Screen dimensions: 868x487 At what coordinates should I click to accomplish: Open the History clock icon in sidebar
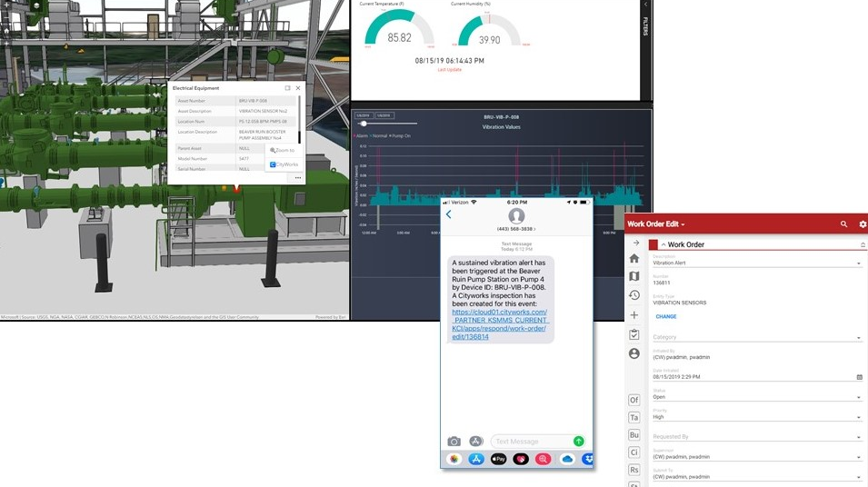(634, 295)
